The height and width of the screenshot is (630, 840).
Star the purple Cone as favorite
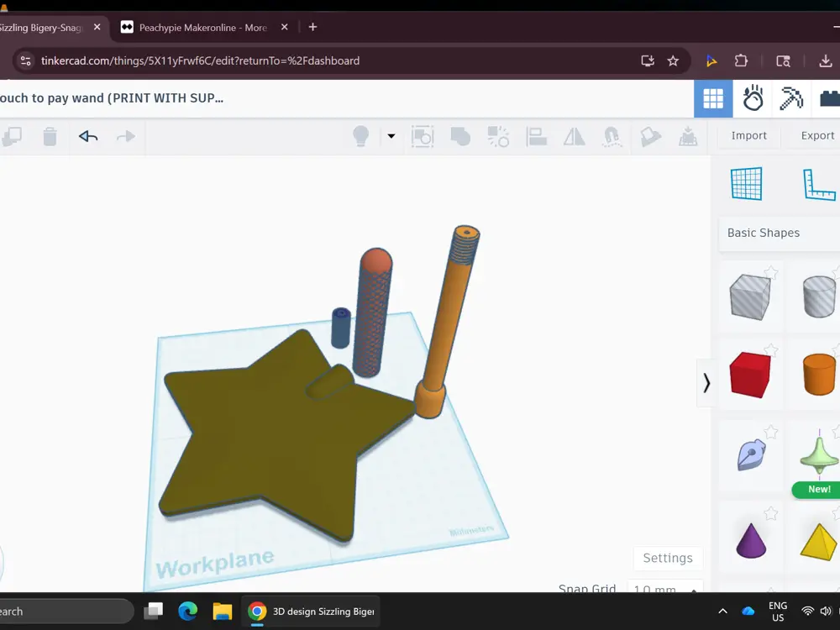point(770,514)
